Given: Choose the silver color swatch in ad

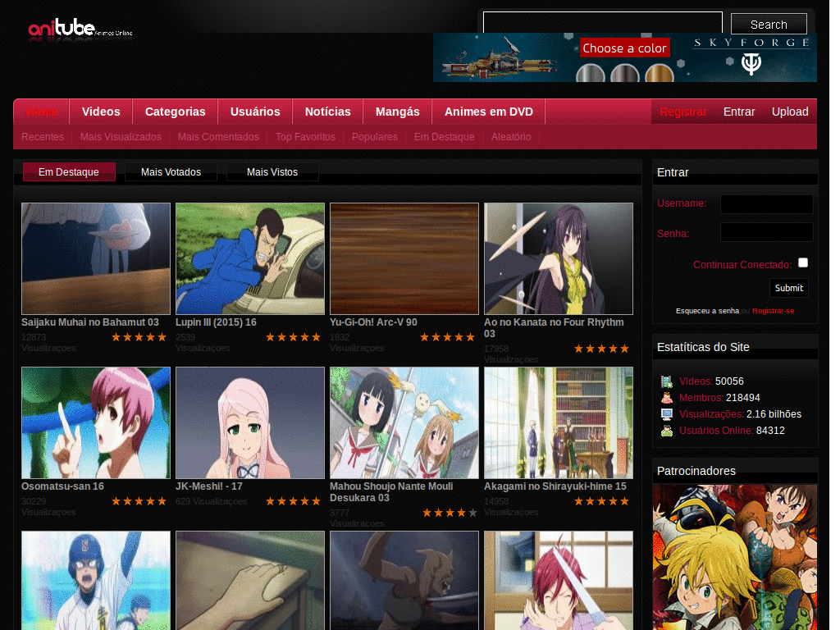Looking at the screenshot, I should point(591,73).
